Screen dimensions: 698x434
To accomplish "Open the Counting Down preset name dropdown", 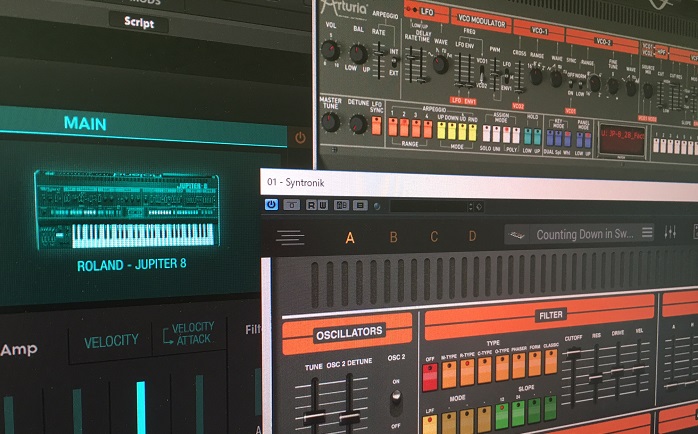I will click(x=584, y=234).
